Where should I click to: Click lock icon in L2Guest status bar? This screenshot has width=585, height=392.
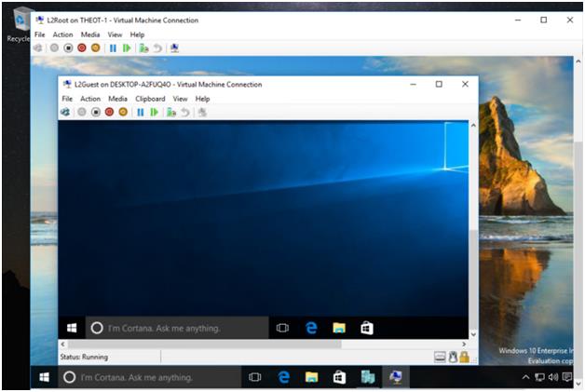tap(464, 357)
